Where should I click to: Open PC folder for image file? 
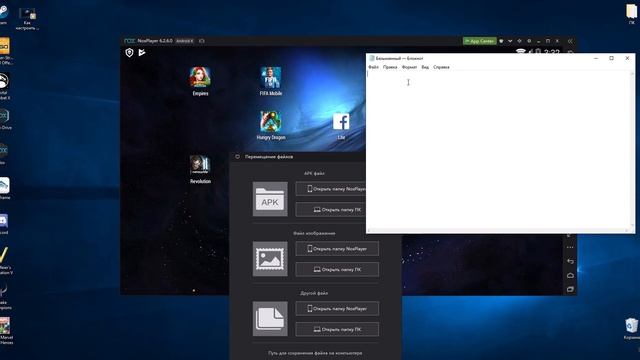click(337, 269)
